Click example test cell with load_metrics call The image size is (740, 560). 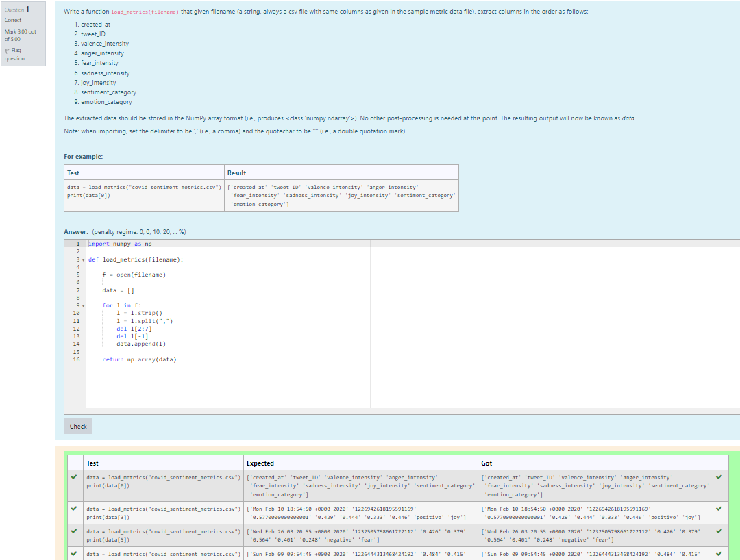[x=144, y=195]
